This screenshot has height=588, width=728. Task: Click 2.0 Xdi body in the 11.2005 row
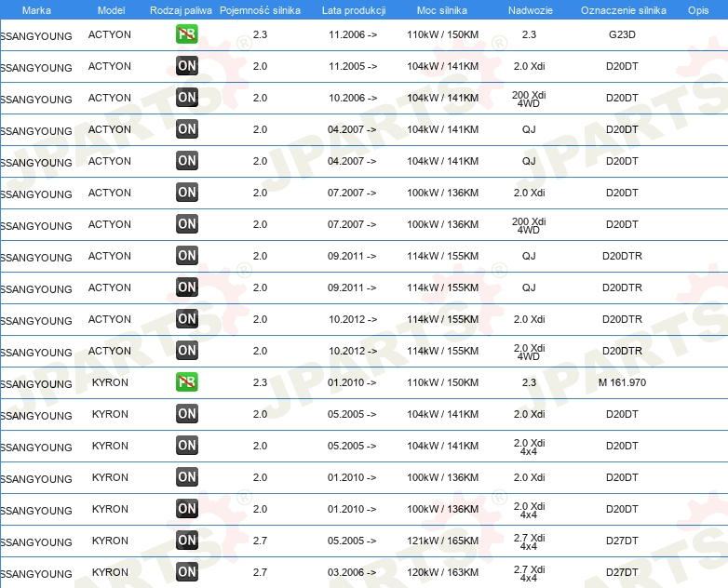pos(530,66)
